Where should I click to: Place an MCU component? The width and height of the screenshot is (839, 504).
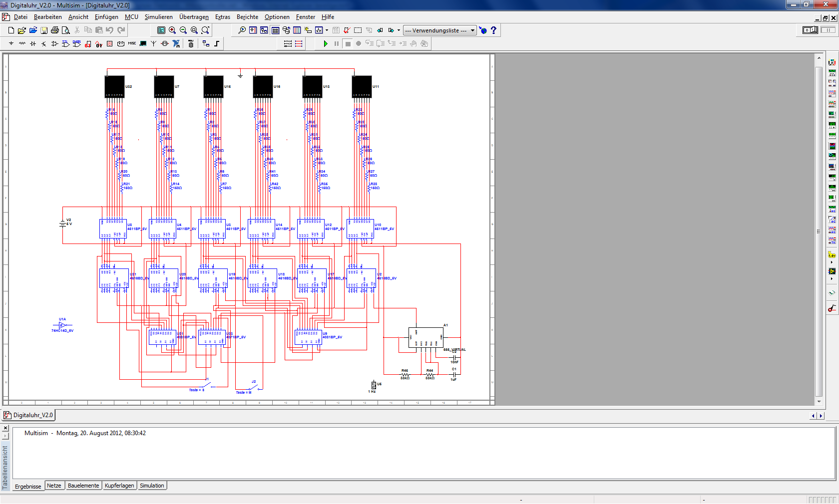click(x=191, y=44)
